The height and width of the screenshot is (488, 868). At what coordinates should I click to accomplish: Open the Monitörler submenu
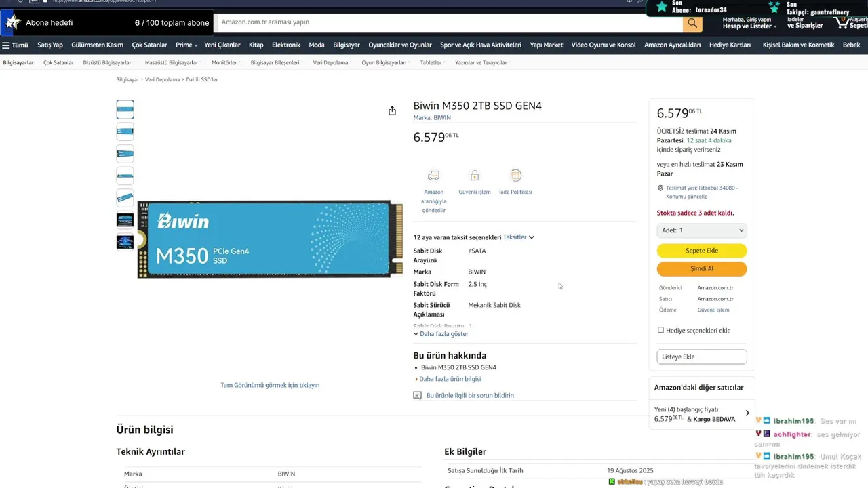pos(226,62)
